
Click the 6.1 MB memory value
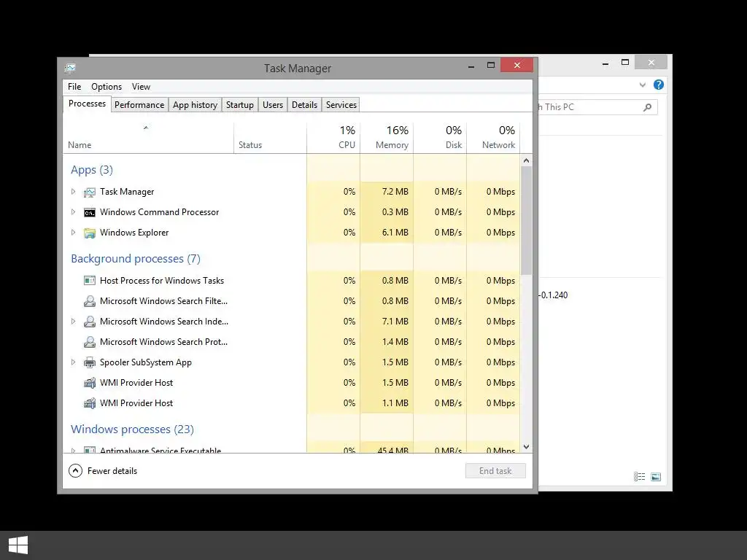click(x=395, y=233)
